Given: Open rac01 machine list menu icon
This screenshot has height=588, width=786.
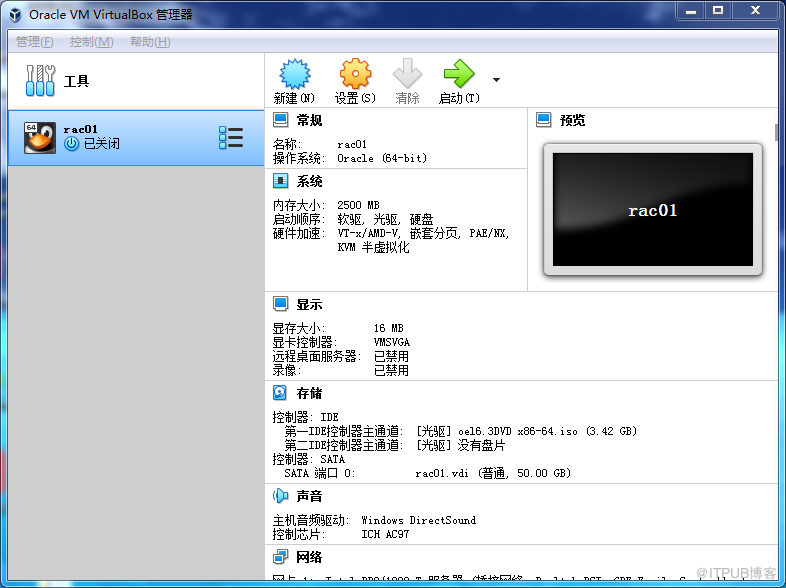Looking at the screenshot, I should (x=231, y=138).
